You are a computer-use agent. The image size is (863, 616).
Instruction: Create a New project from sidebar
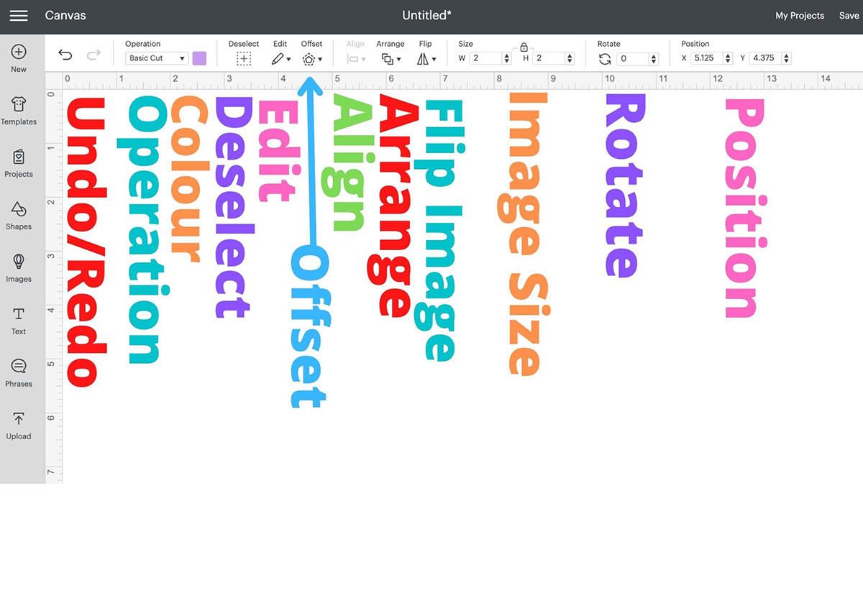click(19, 59)
